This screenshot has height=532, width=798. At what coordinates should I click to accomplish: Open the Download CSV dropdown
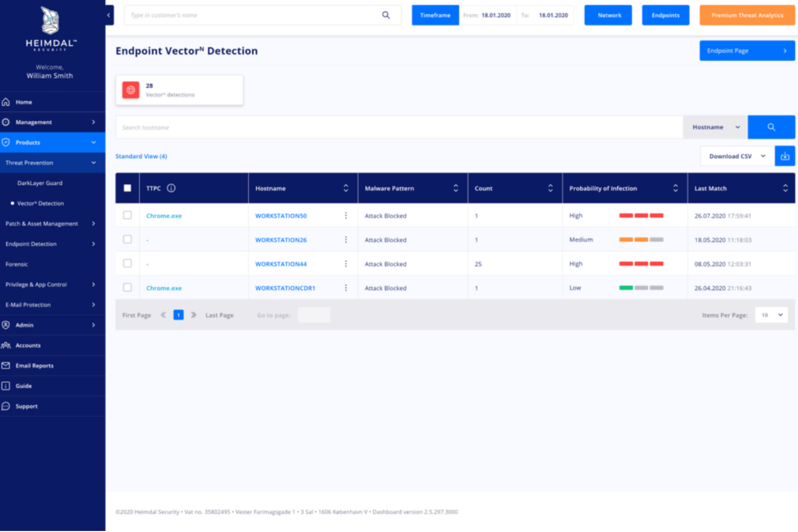coord(737,156)
